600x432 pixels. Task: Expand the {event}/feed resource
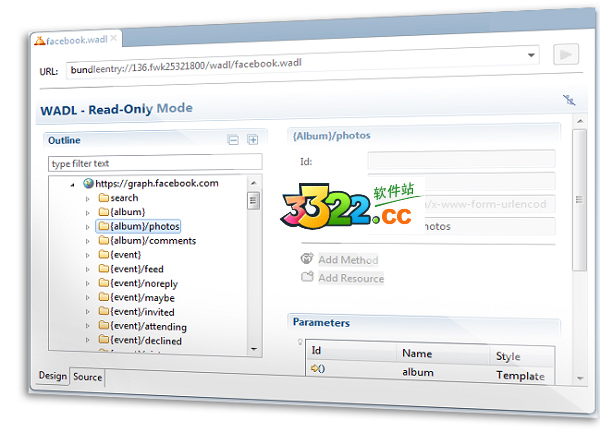88,269
